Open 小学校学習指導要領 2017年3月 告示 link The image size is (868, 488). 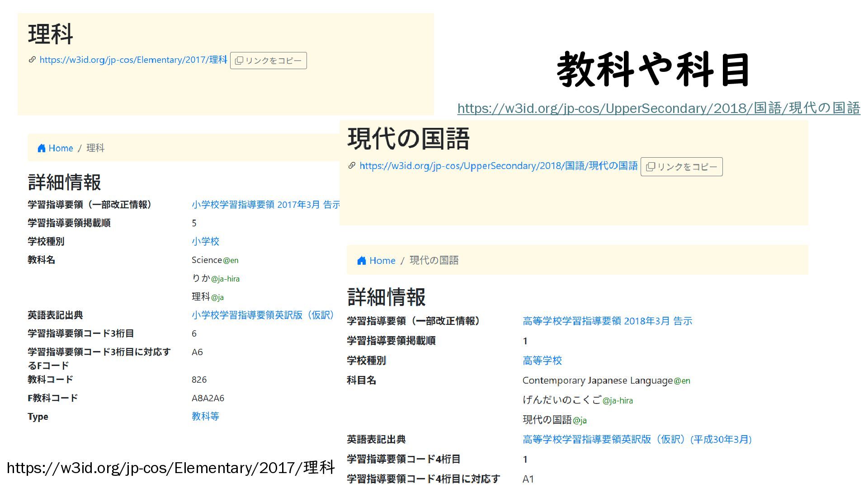[265, 205]
